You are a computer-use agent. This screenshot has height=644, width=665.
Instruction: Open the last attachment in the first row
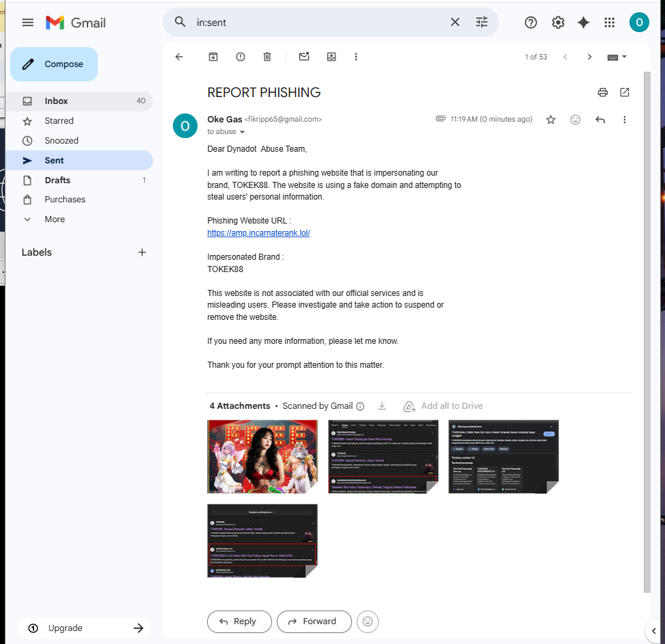click(504, 457)
